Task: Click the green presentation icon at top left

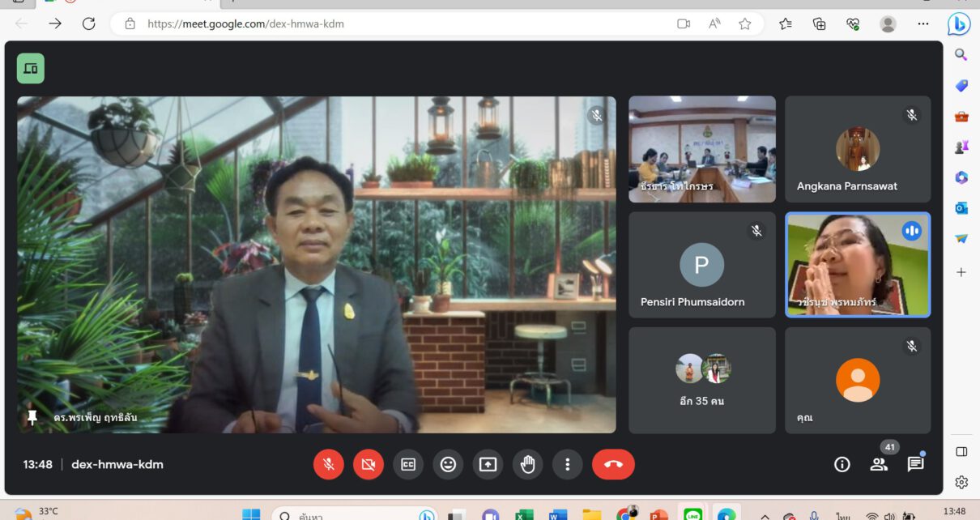Action: [x=31, y=69]
